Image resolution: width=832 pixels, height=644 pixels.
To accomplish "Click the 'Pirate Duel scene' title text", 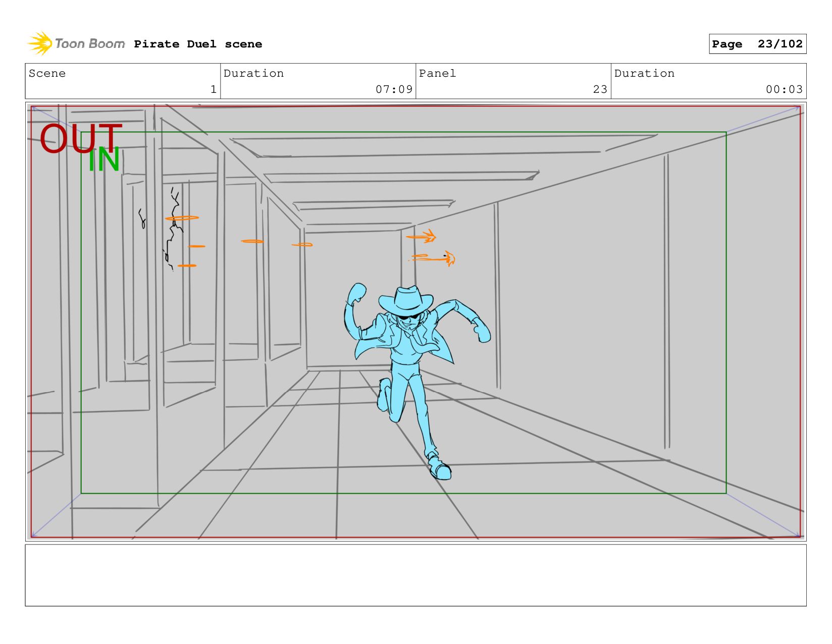I will pos(198,44).
